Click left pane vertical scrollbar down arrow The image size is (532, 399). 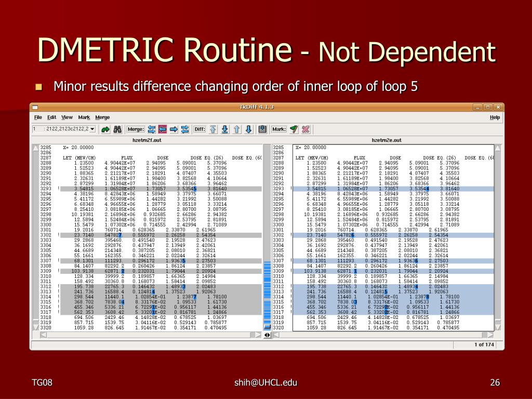35,328
